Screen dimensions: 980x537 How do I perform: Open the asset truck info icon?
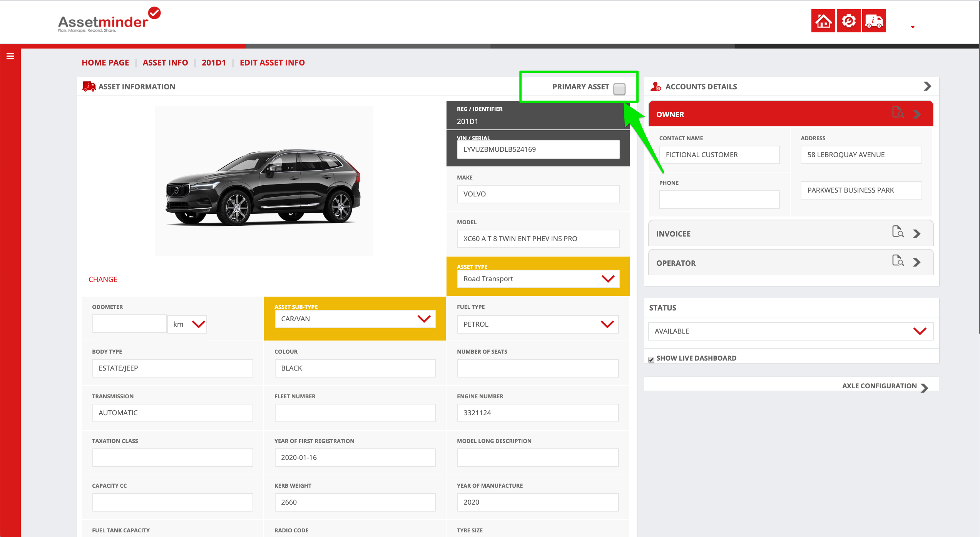tap(874, 21)
